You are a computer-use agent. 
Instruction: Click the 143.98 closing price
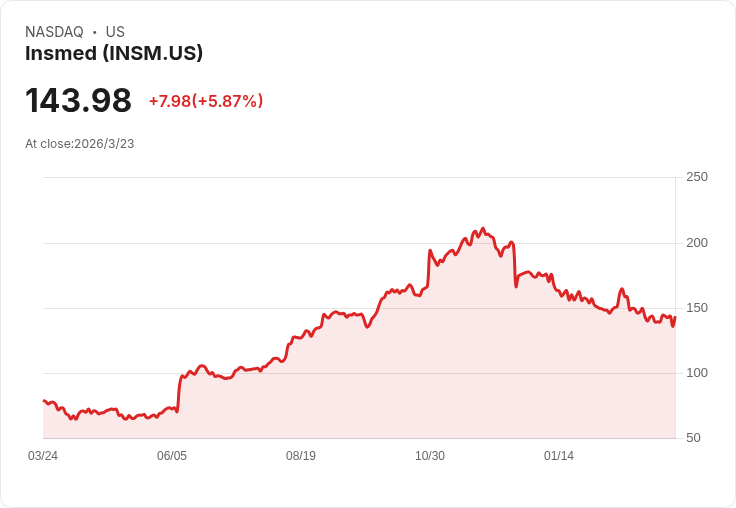(x=78, y=100)
